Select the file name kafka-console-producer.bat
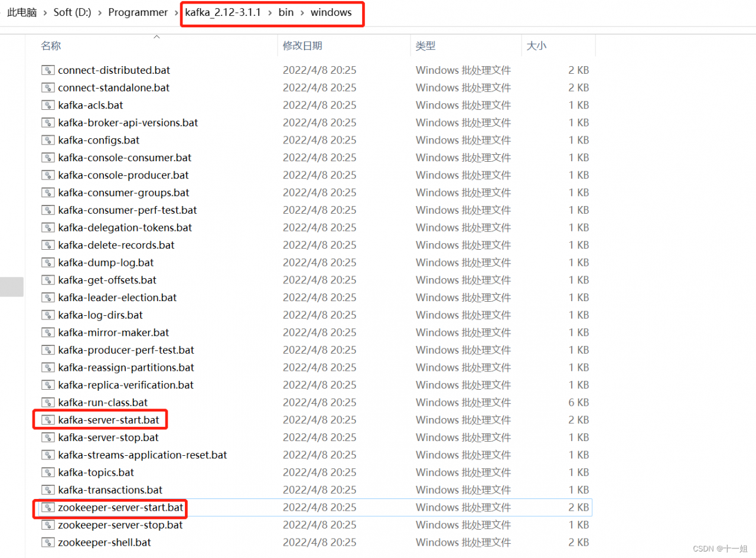This screenshot has height=558, width=756. 123,175
